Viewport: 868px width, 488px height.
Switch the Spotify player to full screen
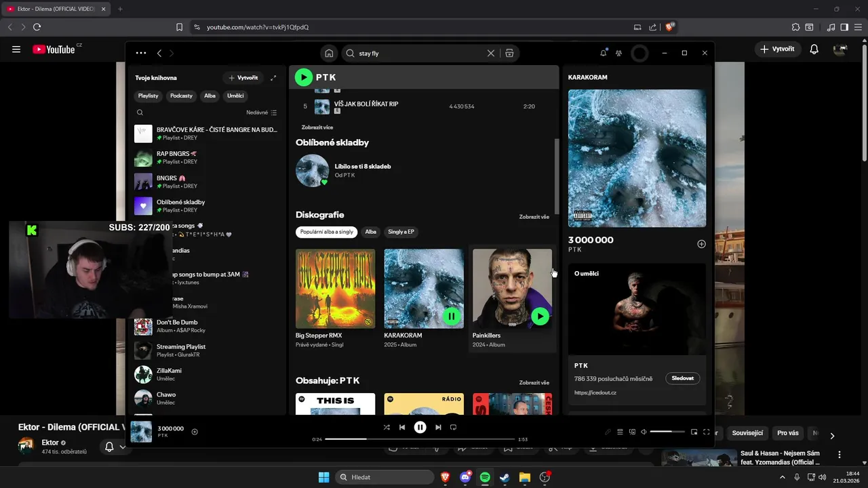point(706,432)
